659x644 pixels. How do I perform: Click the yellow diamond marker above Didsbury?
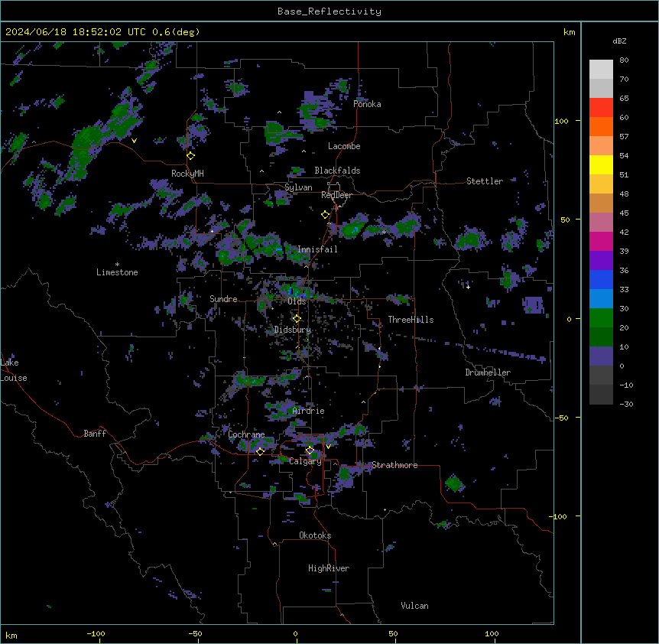coord(297,319)
